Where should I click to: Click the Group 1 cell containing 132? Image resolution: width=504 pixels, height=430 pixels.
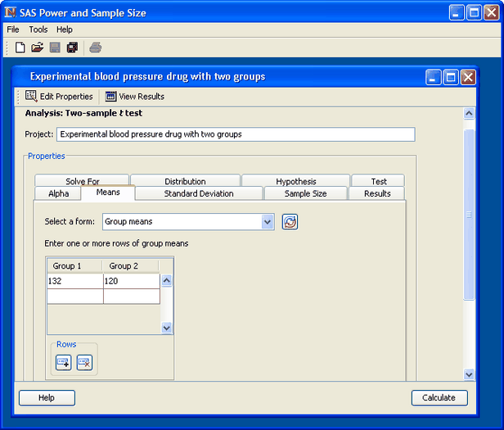coord(74,281)
